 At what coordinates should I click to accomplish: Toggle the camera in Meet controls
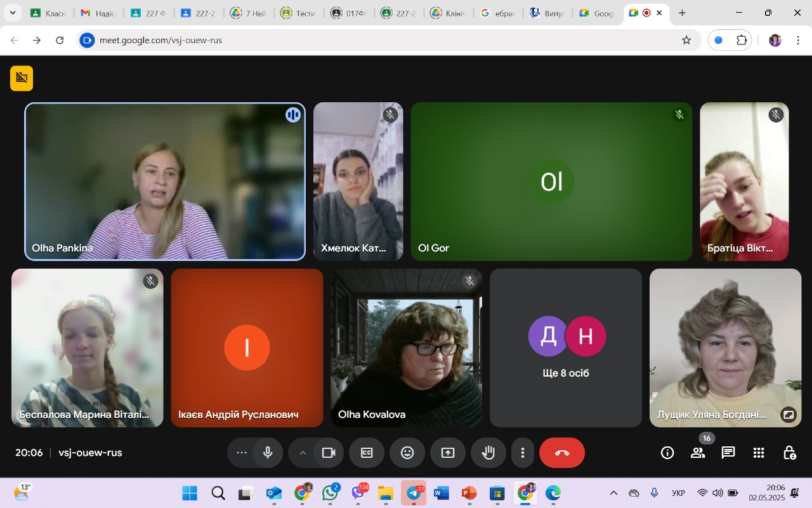329,453
